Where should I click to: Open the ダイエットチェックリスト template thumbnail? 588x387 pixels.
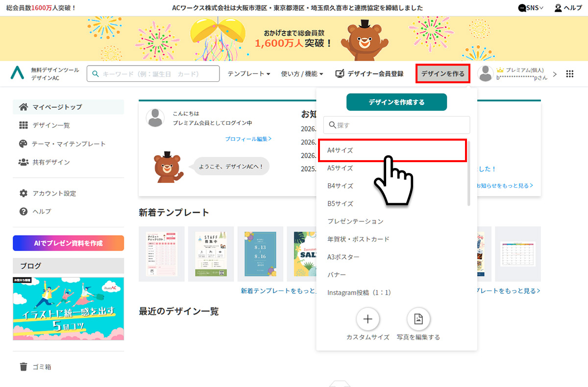(162, 254)
